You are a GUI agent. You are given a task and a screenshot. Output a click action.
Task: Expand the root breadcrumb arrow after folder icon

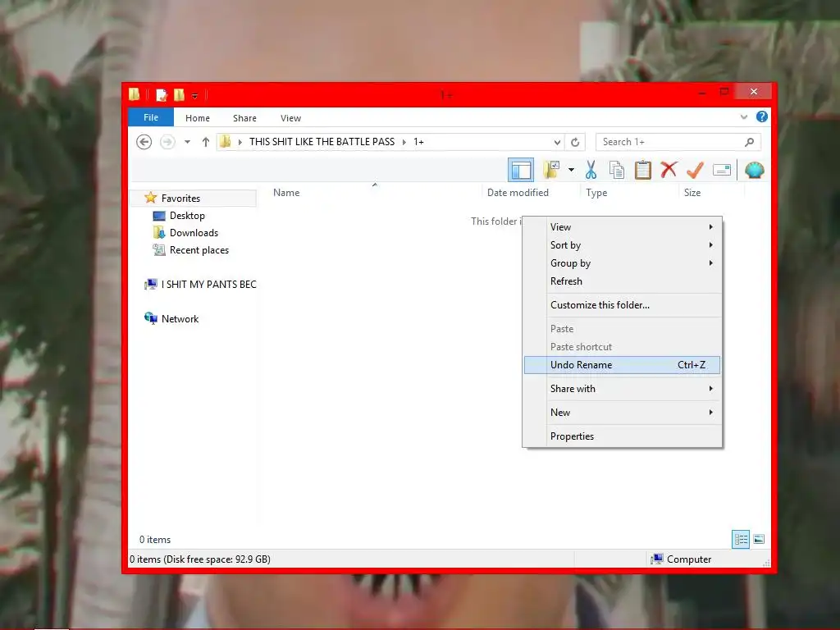click(240, 142)
